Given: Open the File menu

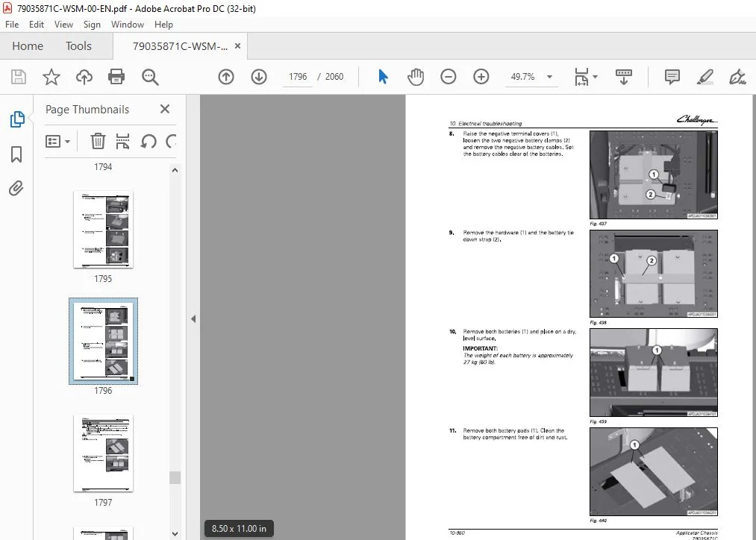Looking at the screenshot, I should (x=12, y=25).
